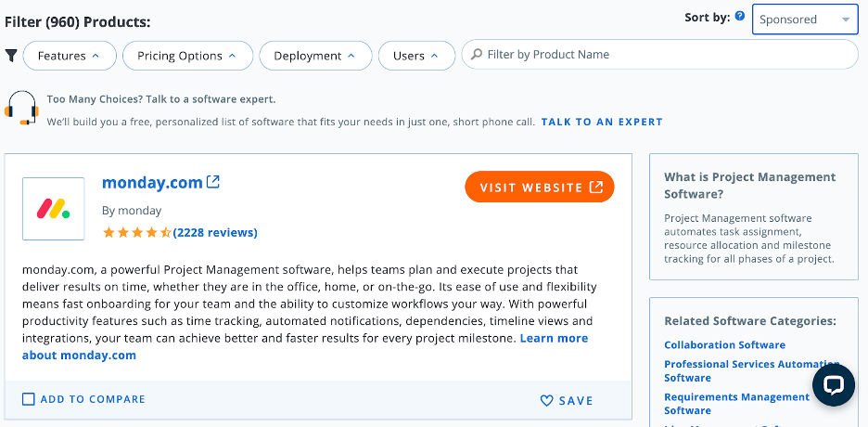Click the Sort by help question icon
The image size is (868, 427).
(x=740, y=17)
